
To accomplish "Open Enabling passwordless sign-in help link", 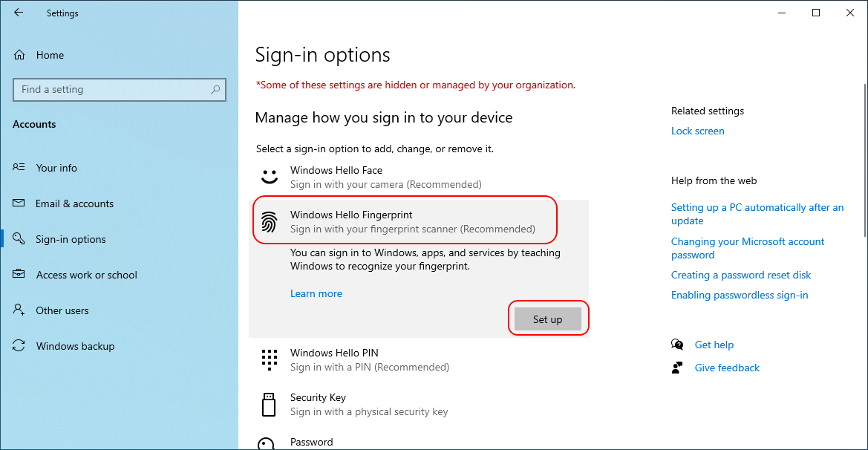I will (x=739, y=295).
